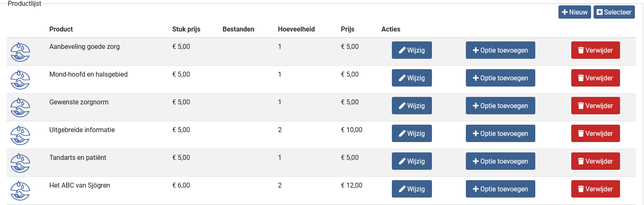Add an option to Gewenste zorgnorm
The image size is (644, 205).
[x=500, y=106]
